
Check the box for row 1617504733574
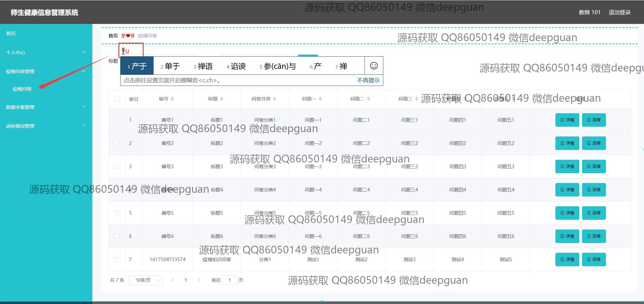(x=117, y=260)
